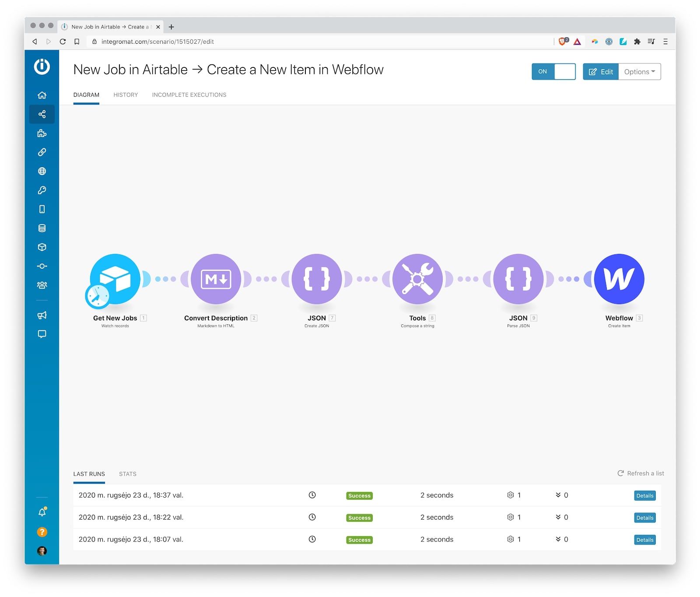Close the New Job in Airtable browser tab
The image size is (700, 597).
click(x=158, y=27)
